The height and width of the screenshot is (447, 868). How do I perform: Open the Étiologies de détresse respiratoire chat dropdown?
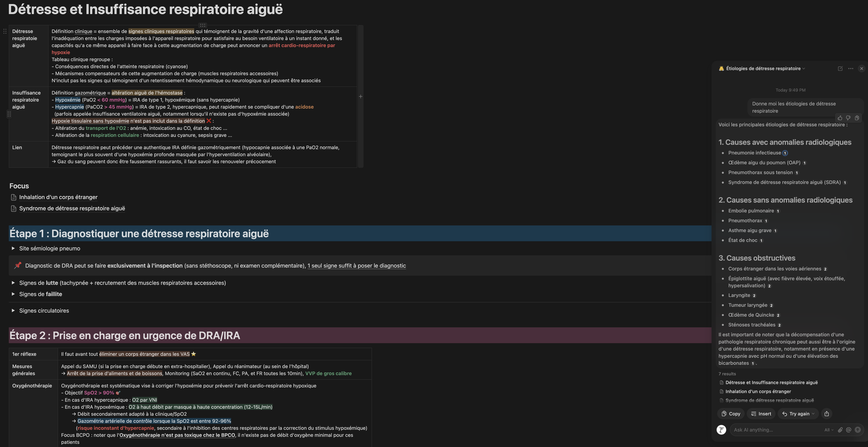pos(764,68)
